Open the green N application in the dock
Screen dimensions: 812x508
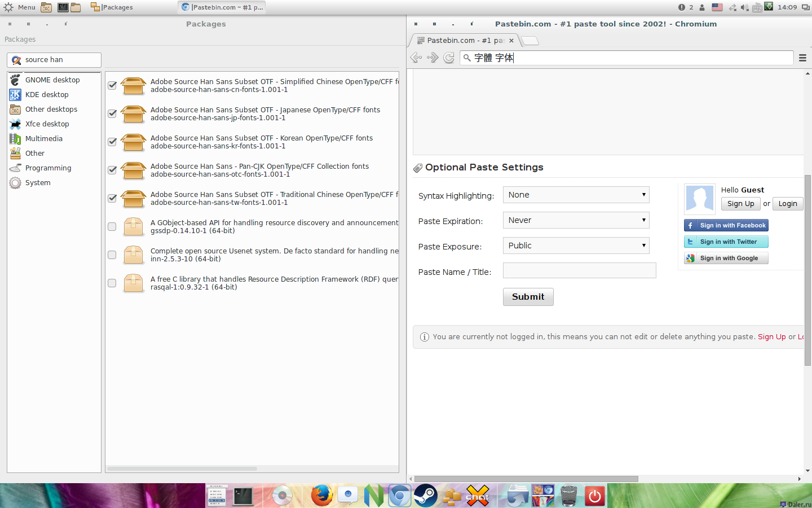click(x=374, y=496)
